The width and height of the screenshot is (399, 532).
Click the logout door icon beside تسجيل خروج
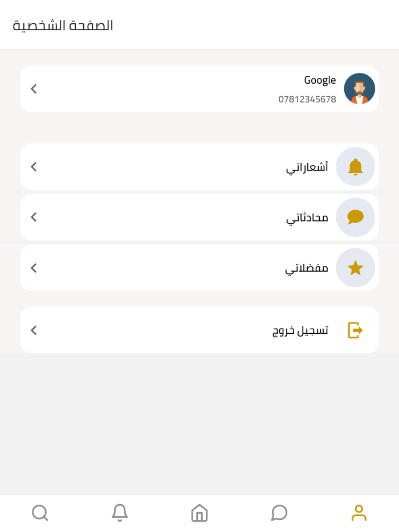[355, 329]
